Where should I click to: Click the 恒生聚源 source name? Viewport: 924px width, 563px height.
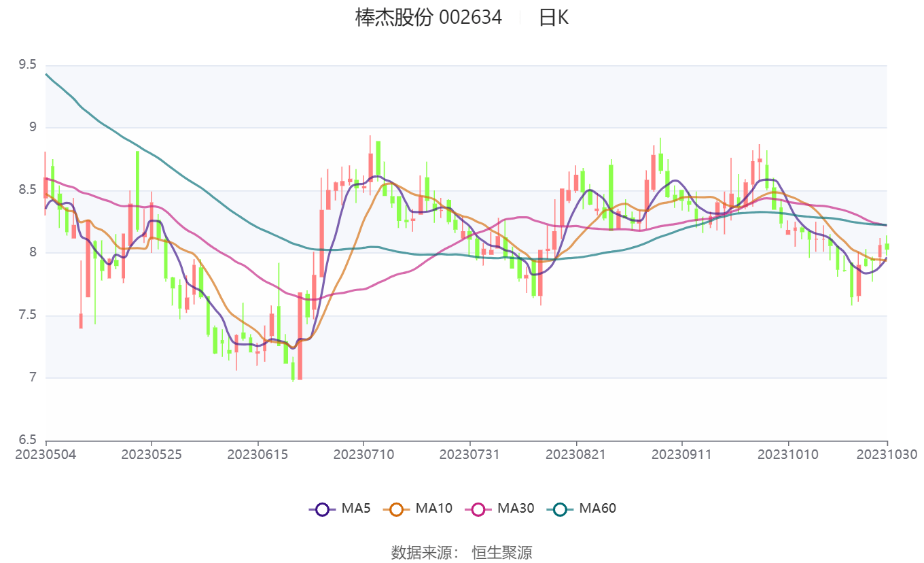(x=502, y=552)
